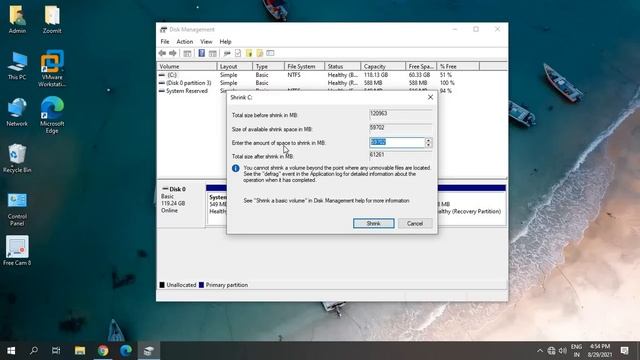Screen dimensions: 640x360
Task: Select the Network desktop icon
Action: click(x=17, y=112)
